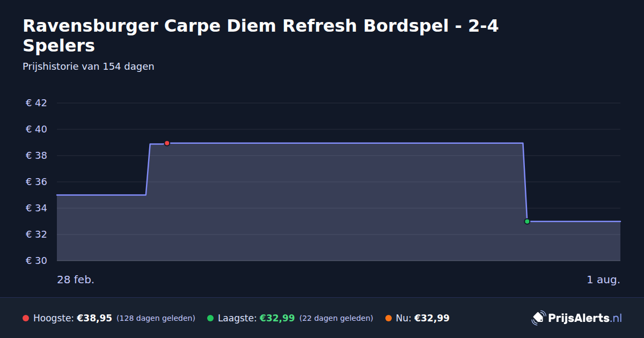
Task: Click the red highest-price marker on the chart
Action: coord(167,143)
